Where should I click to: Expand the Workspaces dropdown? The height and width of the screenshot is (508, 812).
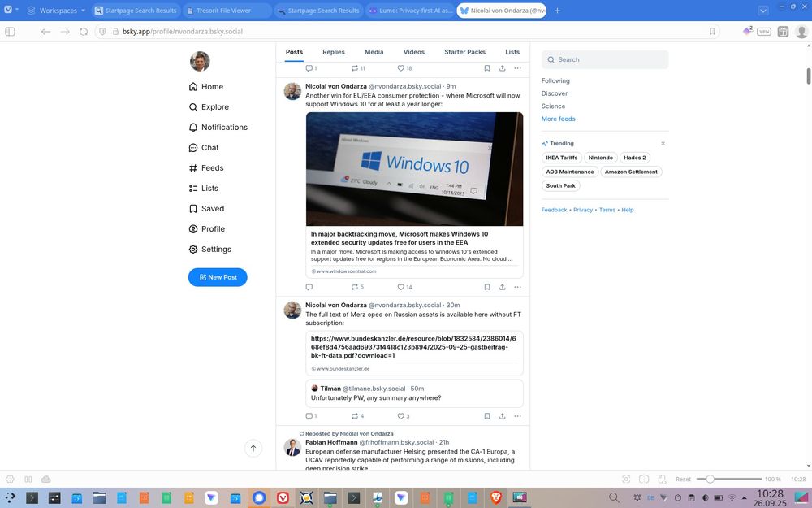(56, 11)
